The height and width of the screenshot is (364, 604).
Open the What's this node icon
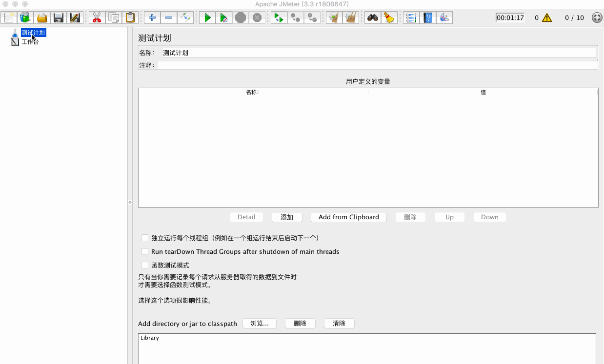point(444,18)
